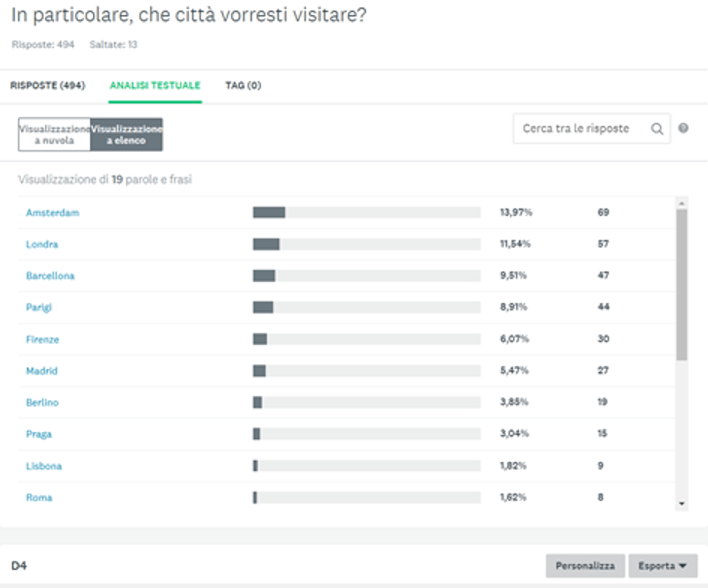708x588 pixels.
Task: Click the Amsterdam percentage bar
Action: point(366,212)
